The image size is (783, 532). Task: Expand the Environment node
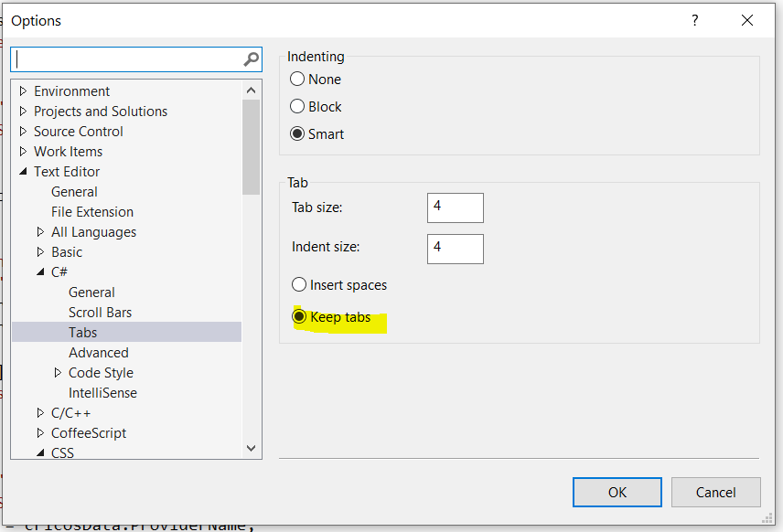point(24,91)
